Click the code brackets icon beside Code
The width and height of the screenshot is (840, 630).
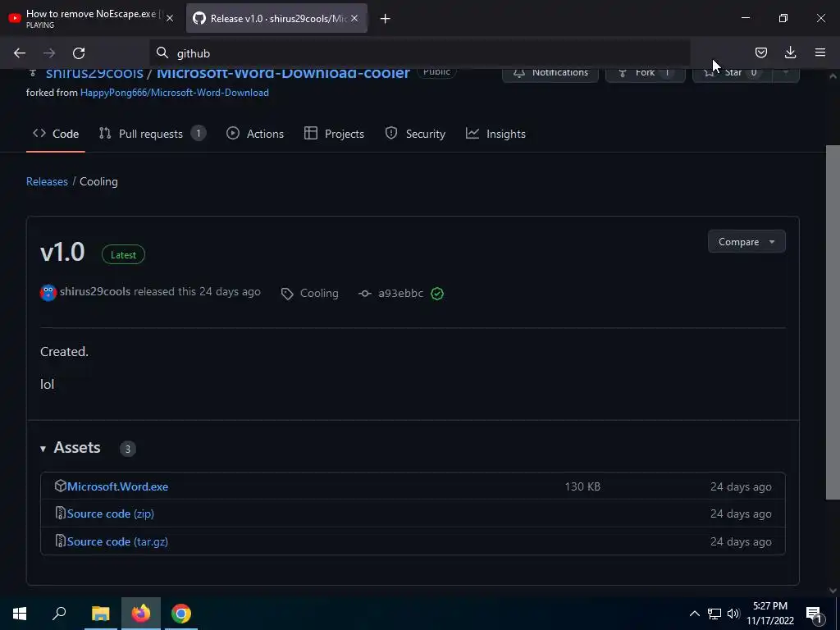click(39, 134)
